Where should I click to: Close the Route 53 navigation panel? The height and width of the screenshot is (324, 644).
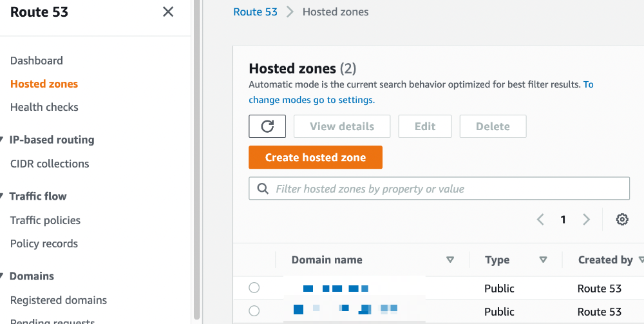tap(168, 12)
